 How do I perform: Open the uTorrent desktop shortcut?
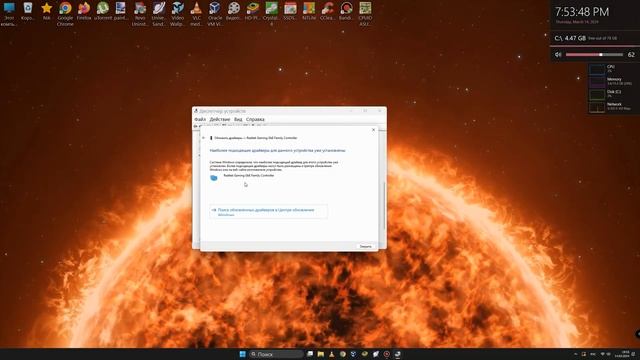tap(102, 11)
